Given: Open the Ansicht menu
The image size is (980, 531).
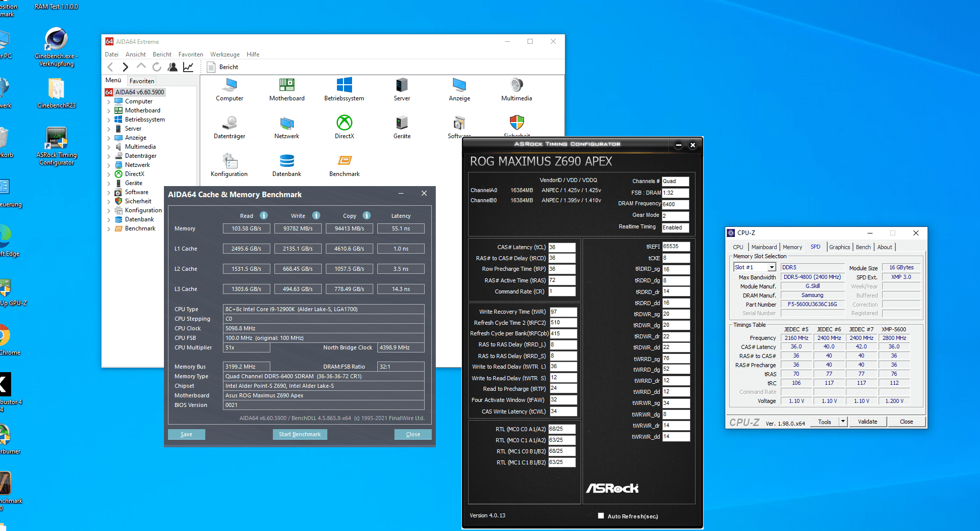Looking at the screenshot, I should 136,54.
